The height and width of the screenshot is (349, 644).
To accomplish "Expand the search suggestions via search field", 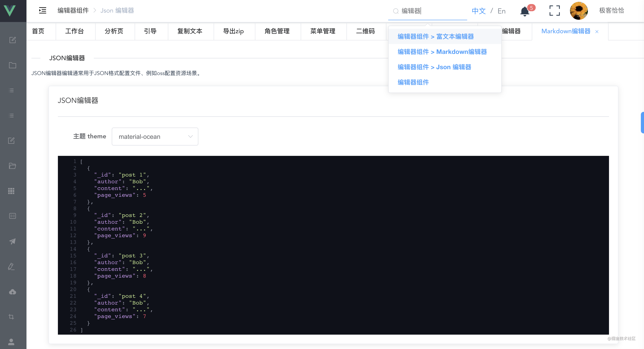I will pyautogui.click(x=427, y=11).
